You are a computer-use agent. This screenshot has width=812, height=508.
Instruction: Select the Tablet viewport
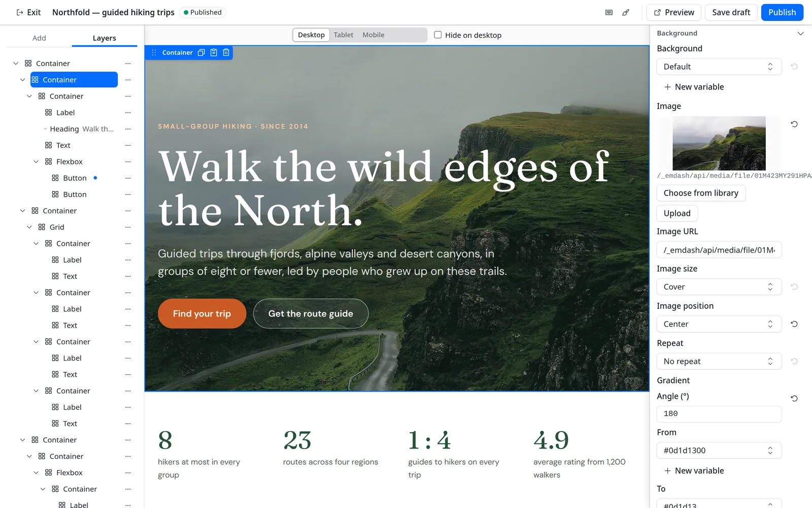[344, 35]
